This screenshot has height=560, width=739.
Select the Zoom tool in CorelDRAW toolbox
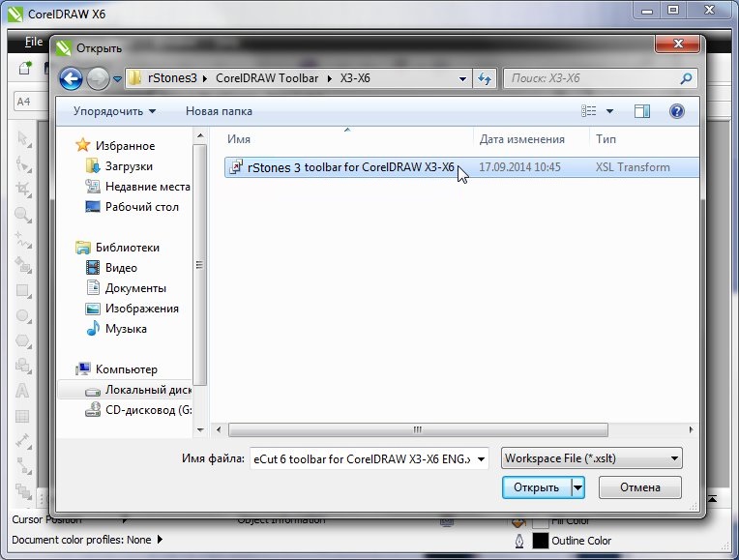[x=22, y=215]
